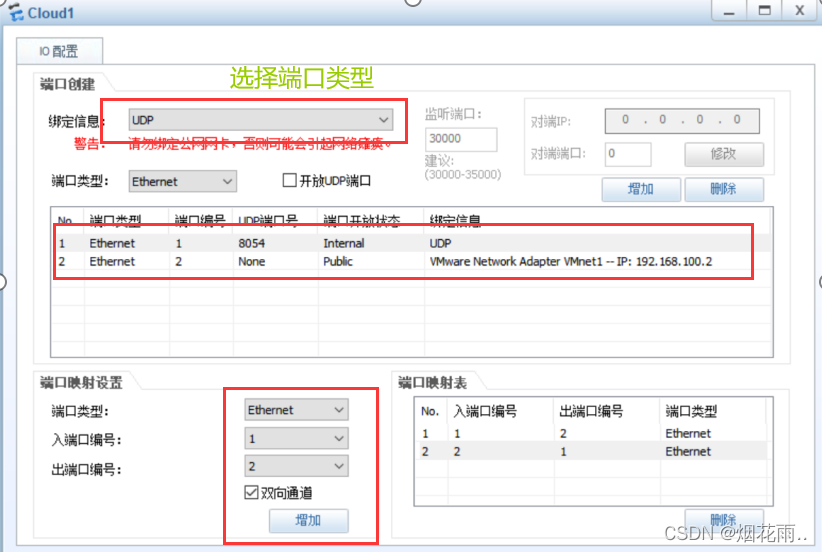
Task: Click the Cloud1 window title icon
Action: (16, 12)
